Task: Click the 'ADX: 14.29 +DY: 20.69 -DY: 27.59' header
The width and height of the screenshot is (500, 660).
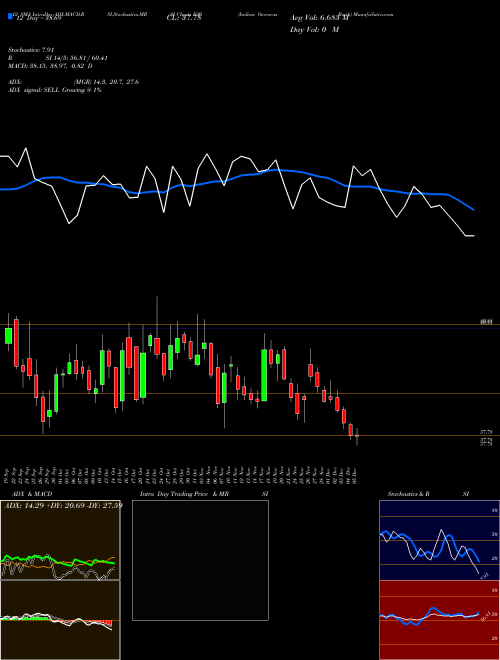Action: [x=63, y=505]
